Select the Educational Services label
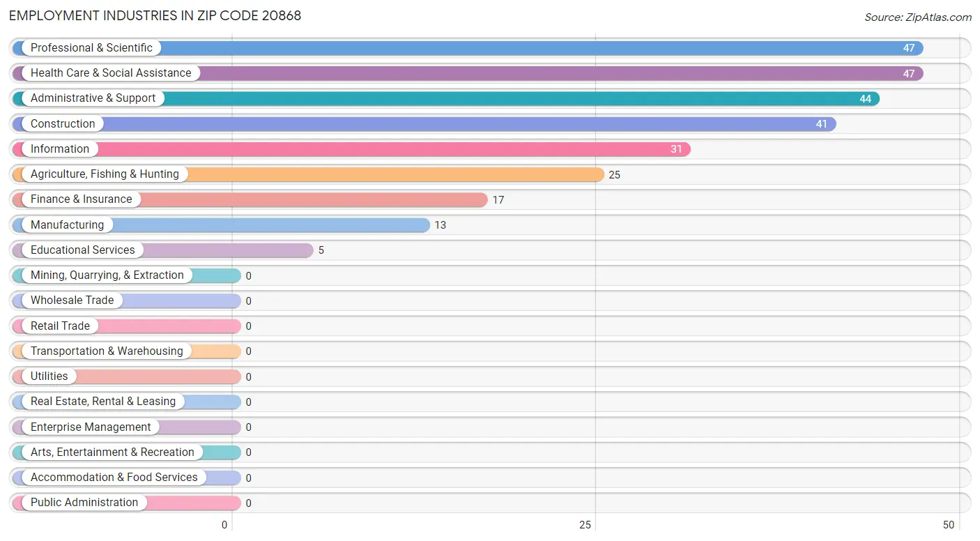This screenshot has width=980, height=541. tap(83, 250)
